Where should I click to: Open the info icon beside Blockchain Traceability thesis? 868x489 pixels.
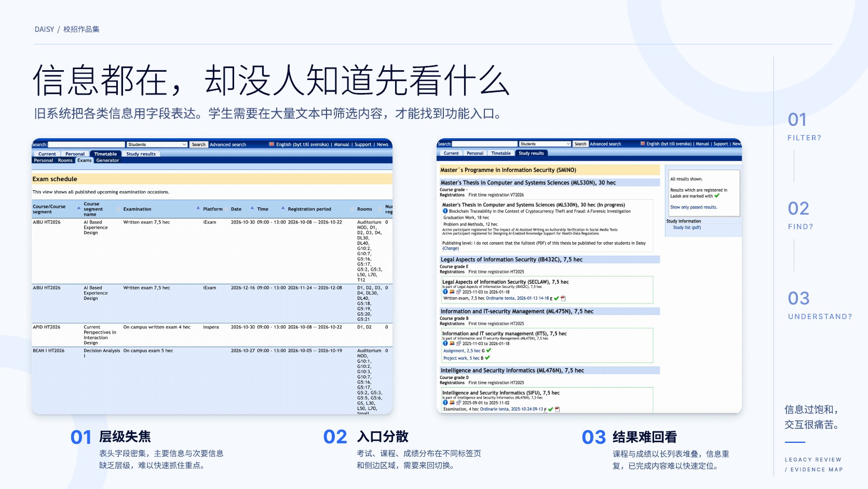[x=445, y=211]
